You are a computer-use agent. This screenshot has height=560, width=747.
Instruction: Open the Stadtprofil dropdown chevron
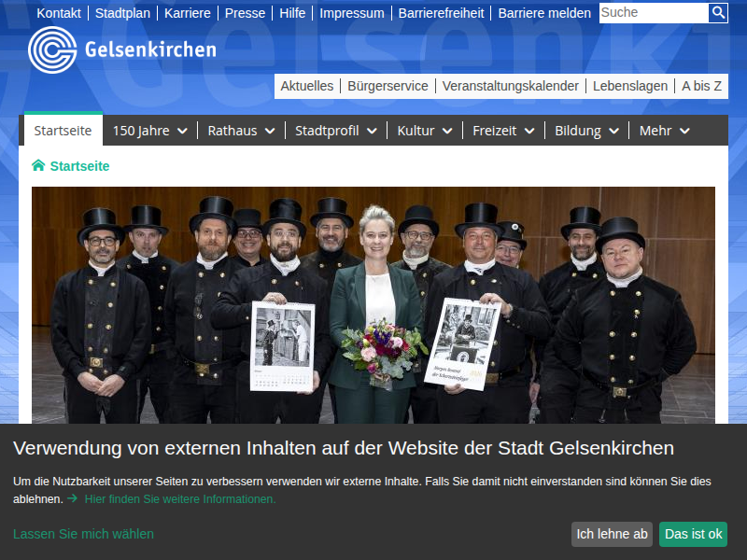pyautogui.click(x=372, y=132)
